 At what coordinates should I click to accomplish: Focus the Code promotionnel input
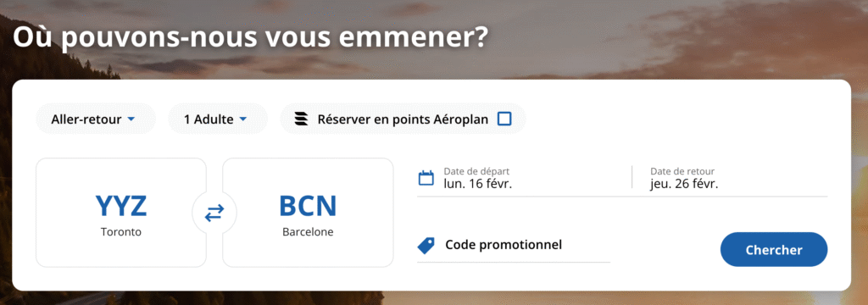tap(514, 245)
